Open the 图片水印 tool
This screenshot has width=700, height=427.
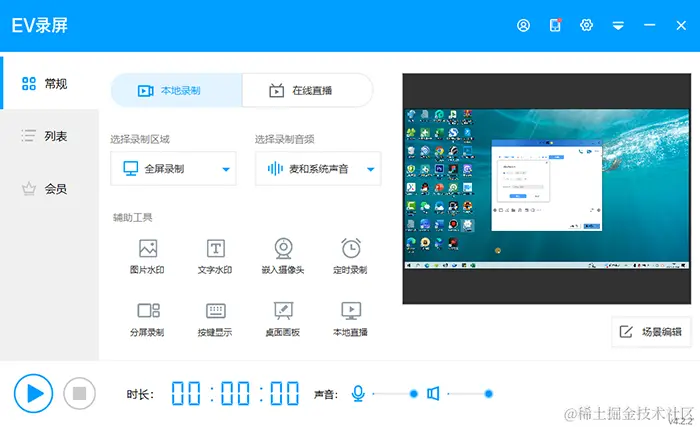coord(147,256)
